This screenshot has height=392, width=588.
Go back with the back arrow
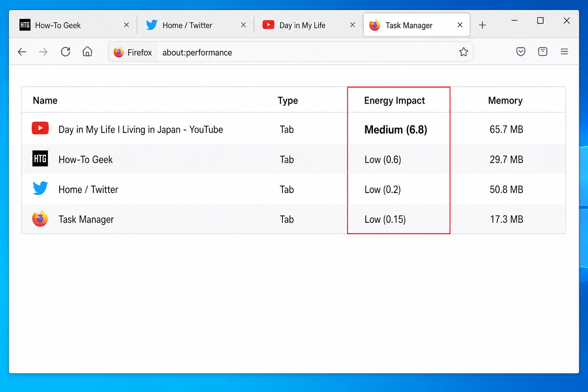[x=22, y=52]
